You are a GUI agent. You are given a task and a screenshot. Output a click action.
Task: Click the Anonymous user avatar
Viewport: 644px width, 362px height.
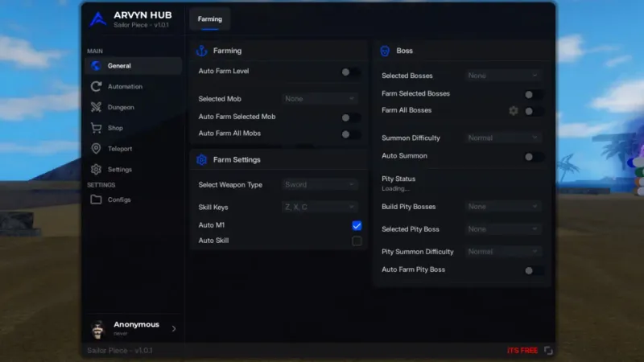point(98,328)
